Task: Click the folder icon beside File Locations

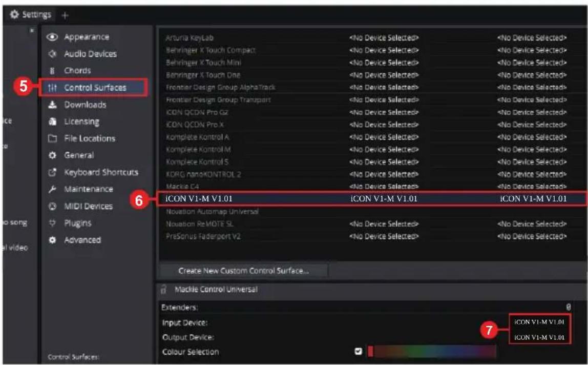Action: tap(52, 138)
